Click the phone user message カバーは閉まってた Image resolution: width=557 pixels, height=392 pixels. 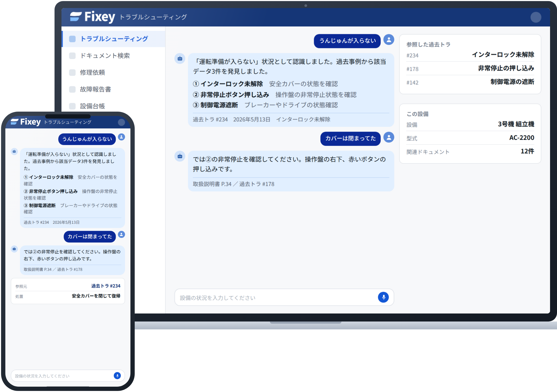click(x=90, y=237)
